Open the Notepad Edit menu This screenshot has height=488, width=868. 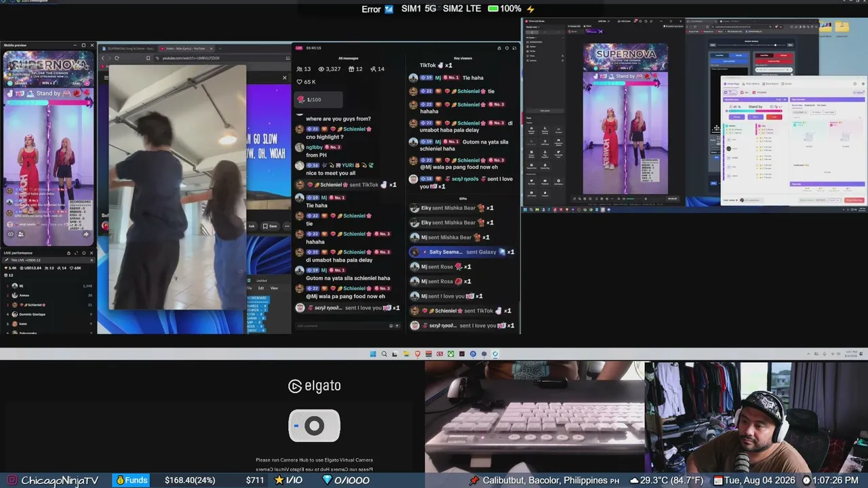tap(260, 288)
